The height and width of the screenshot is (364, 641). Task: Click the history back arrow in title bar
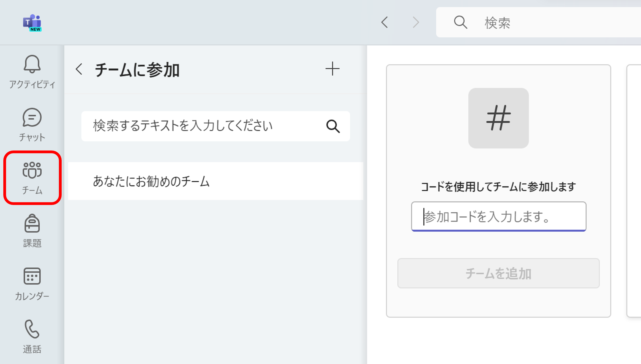pos(384,22)
